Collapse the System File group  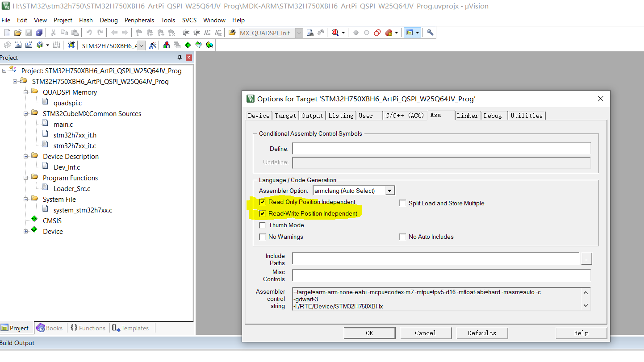25,199
